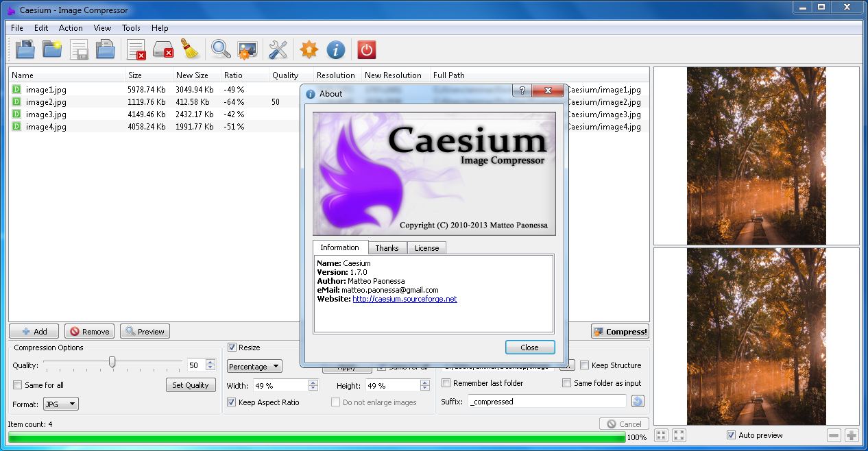The width and height of the screenshot is (868, 451).
Task: Open the Action menu
Action: point(71,28)
